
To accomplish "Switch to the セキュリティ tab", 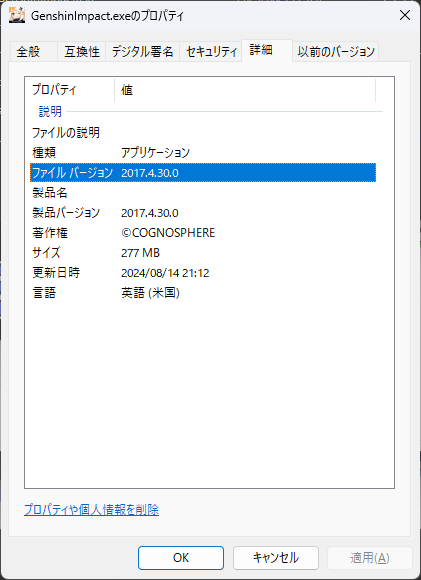I will coord(211,51).
